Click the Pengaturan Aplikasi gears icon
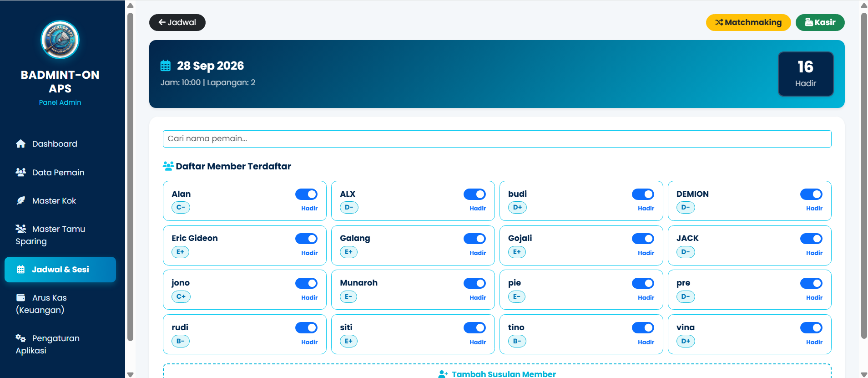Viewport: 868px width, 378px height. (20, 338)
